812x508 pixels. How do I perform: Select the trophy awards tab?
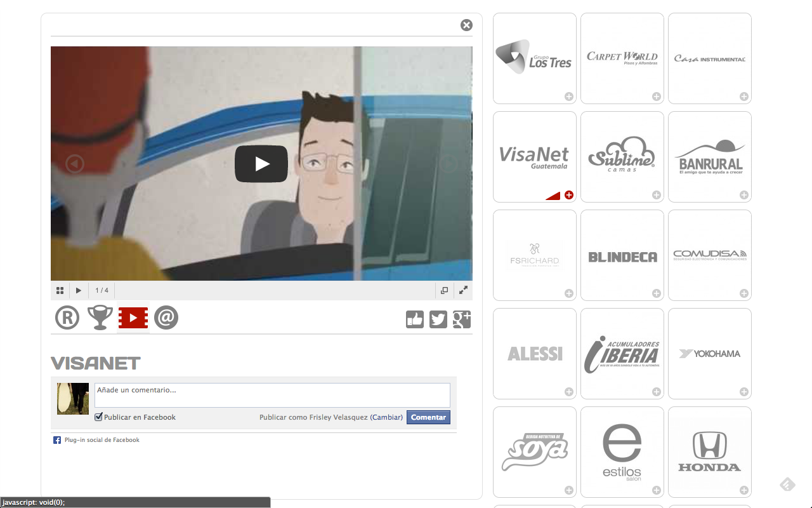click(x=100, y=317)
